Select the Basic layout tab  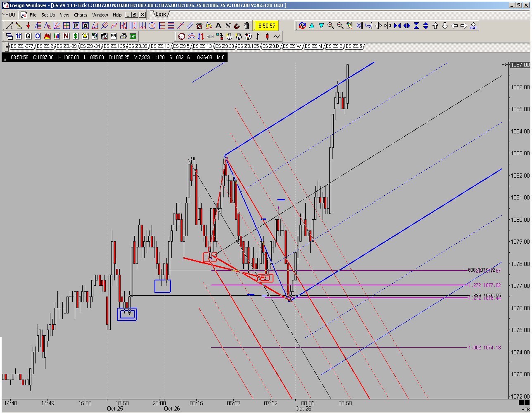(161, 14)
